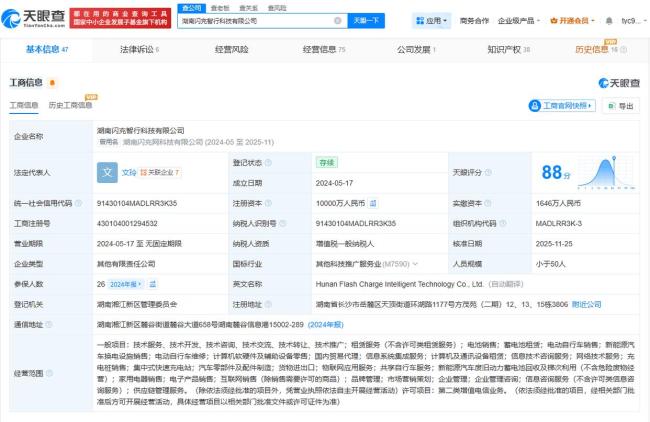The image size is (650, 422).
Task: Open the tyc9... user account menu
Action: (x=633, y=21)
